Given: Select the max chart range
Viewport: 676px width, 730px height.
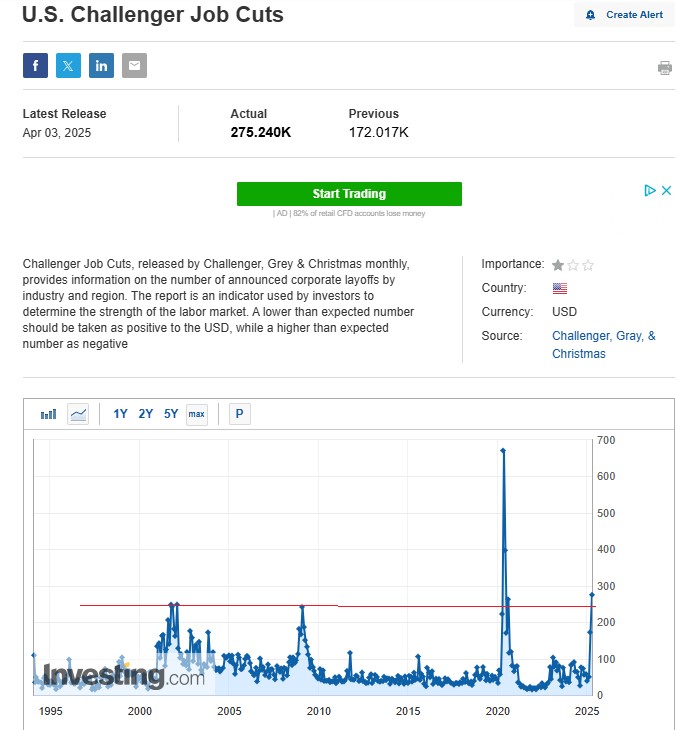Looking at the screenshot, I should click(x=196, y=414).
